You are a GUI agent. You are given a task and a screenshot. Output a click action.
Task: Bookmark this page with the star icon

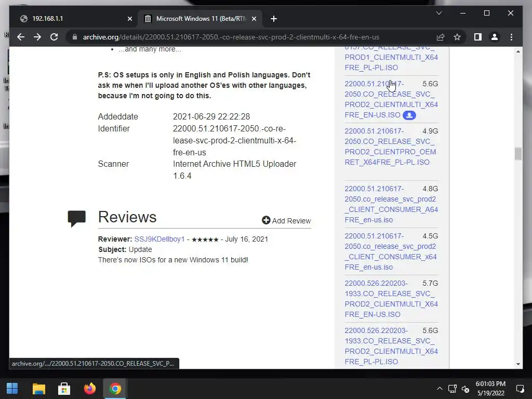pyautogui.click(x=457, y=37)
